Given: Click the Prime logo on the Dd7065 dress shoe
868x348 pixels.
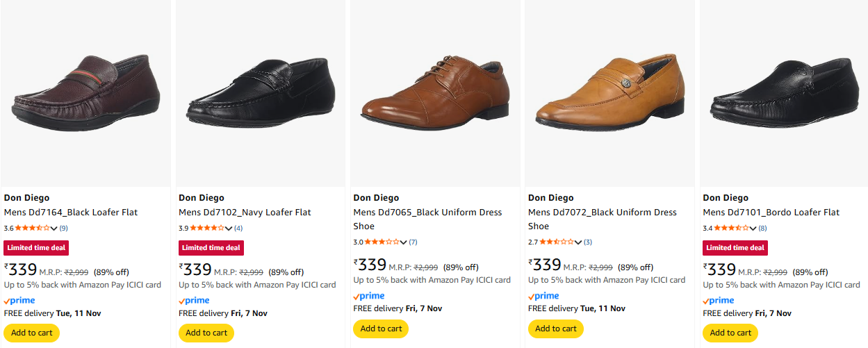Looking at the screenshot, I should [369, 296].
